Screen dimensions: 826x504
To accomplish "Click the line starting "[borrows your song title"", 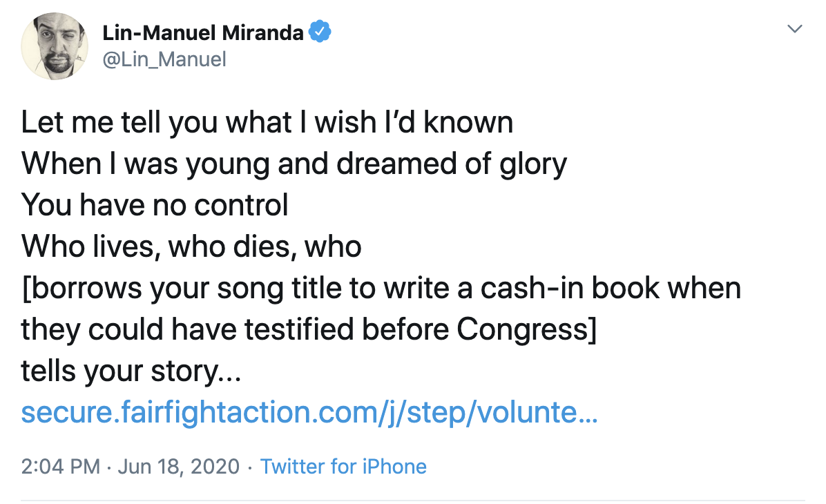I will coord(381,288).
